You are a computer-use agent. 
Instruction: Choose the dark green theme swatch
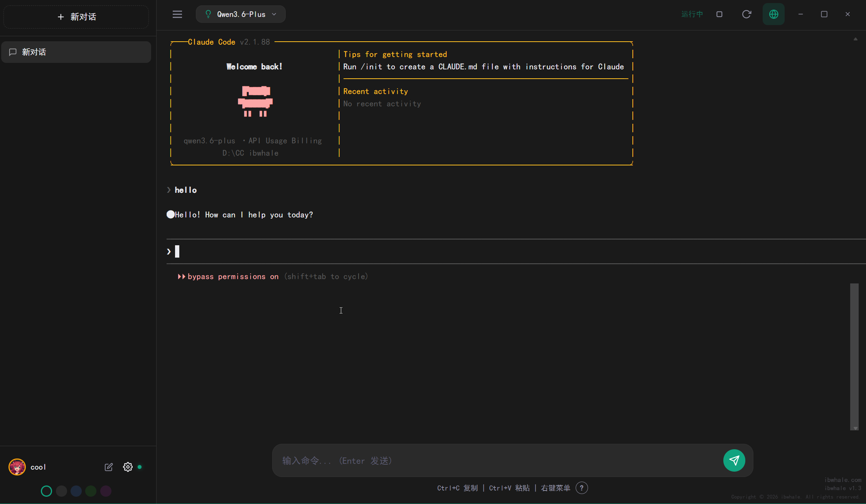91,491
